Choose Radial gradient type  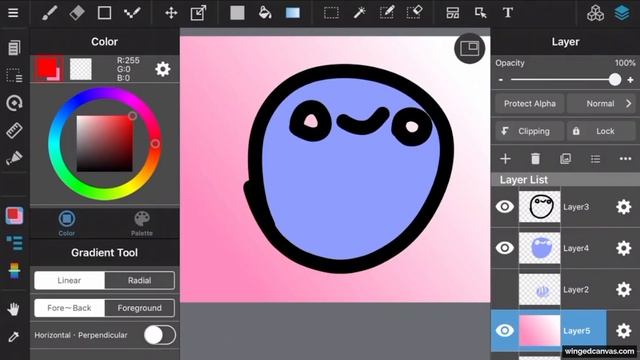(x=140, y=280)
